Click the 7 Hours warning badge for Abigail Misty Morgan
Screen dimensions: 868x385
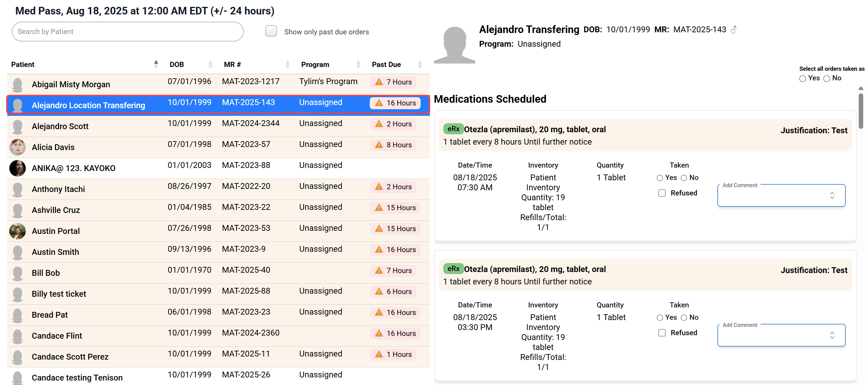(393, 82)
